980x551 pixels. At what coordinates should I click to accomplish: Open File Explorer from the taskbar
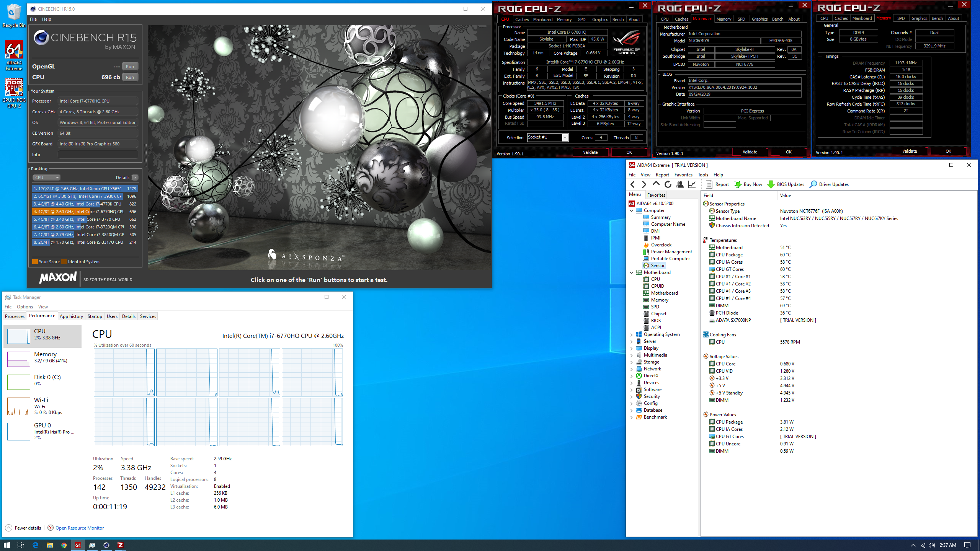(x=49, y=545)
